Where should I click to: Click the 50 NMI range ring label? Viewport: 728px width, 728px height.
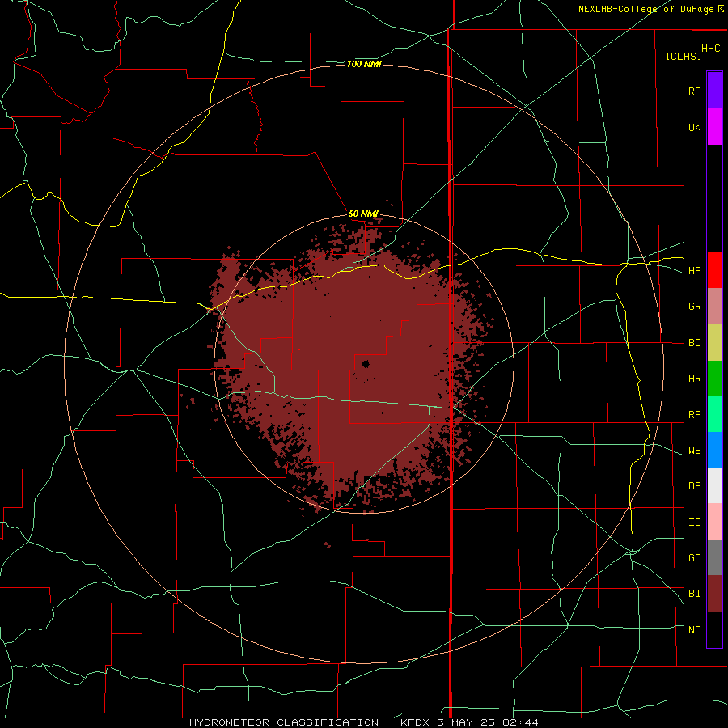[363, 214]
